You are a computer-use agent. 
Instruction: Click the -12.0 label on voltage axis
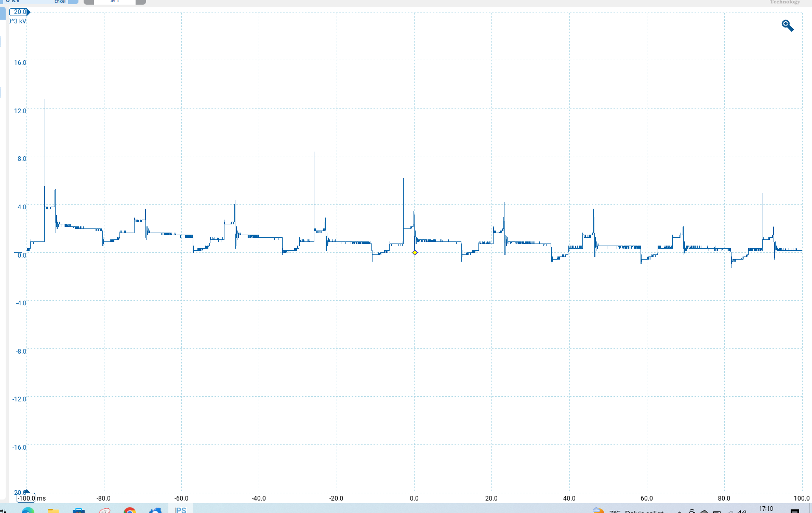click(19, 399)
